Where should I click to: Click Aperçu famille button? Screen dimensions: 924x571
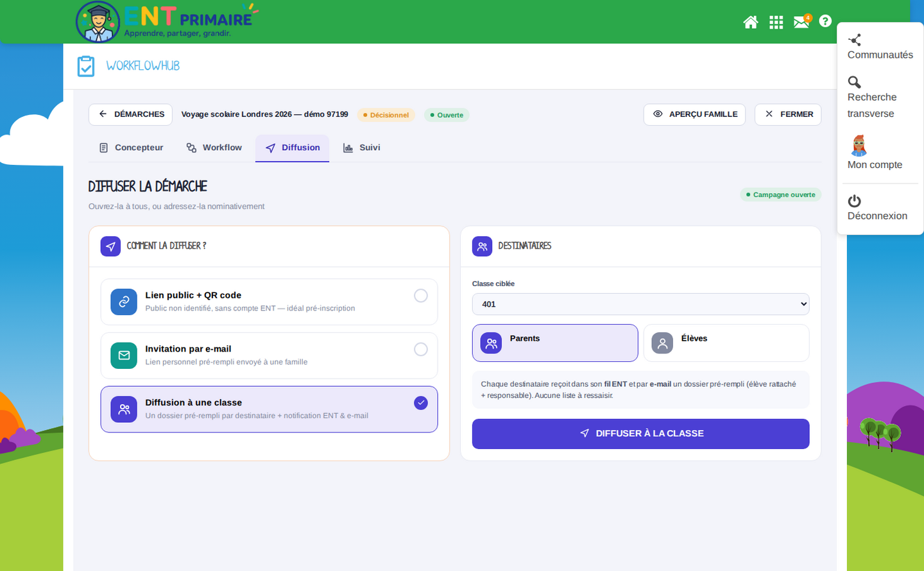pos(694,114)
